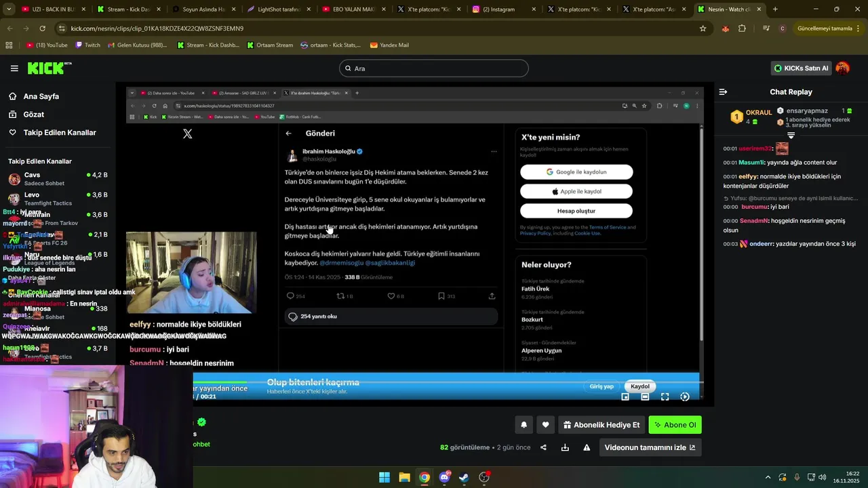Viewport: 868px width, 488px height.
Task: Toggle theater mode in player
Action: (x=645, y=396)
